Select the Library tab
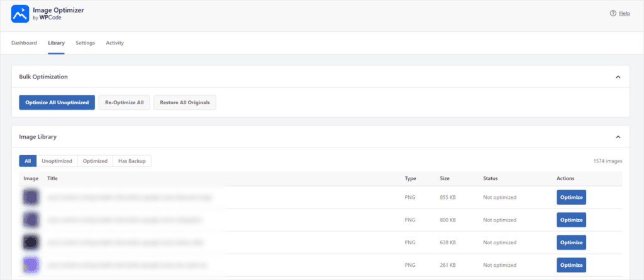Screen dimensions: 644x280 pos(56,43)
